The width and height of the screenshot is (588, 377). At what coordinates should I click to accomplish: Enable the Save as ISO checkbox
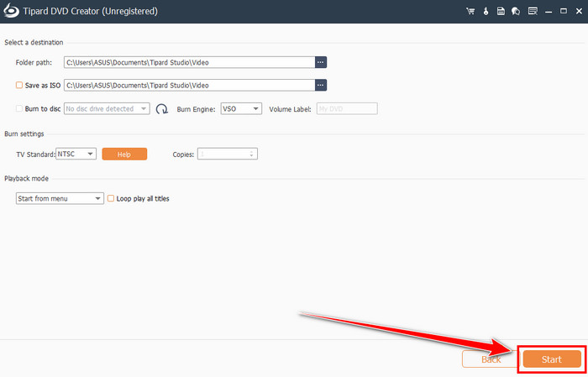pyautogui.click(x=19, y=85)
